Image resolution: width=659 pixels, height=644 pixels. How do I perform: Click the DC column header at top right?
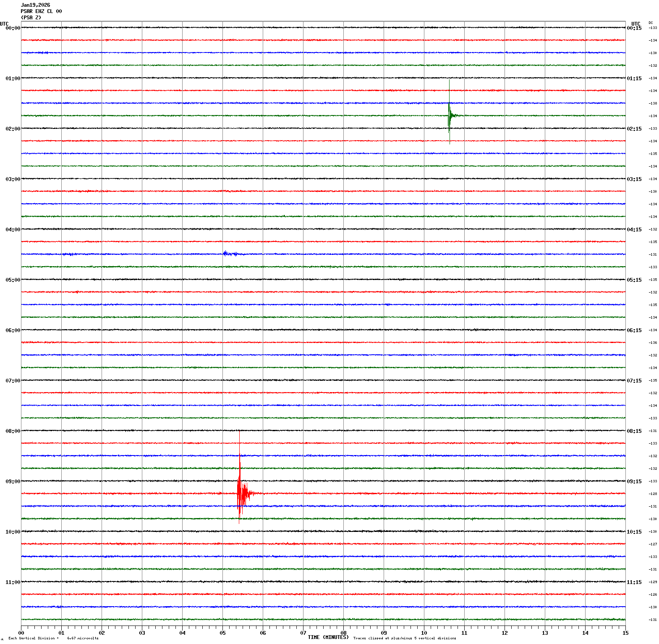pyautogui.click(x=651, y=23)
